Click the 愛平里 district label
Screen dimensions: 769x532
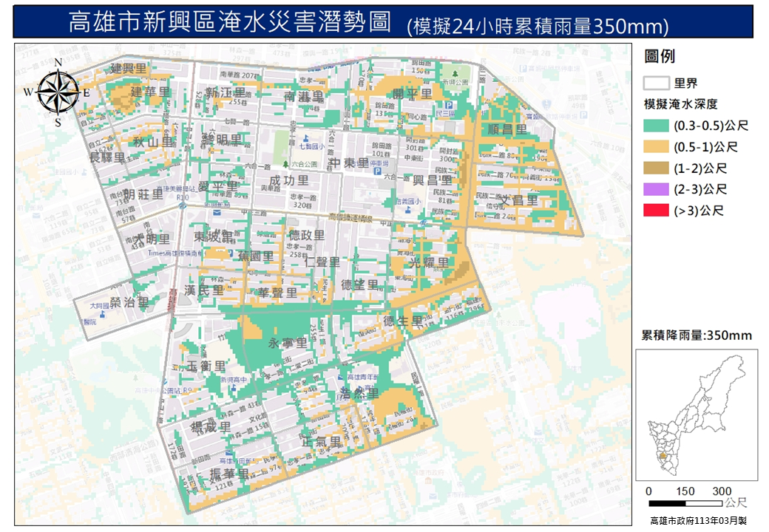(217, 187)
